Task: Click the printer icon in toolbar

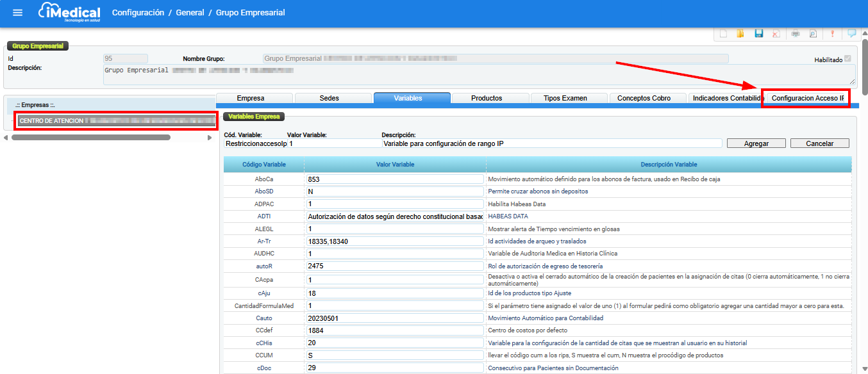Action: tap(796, 34)
